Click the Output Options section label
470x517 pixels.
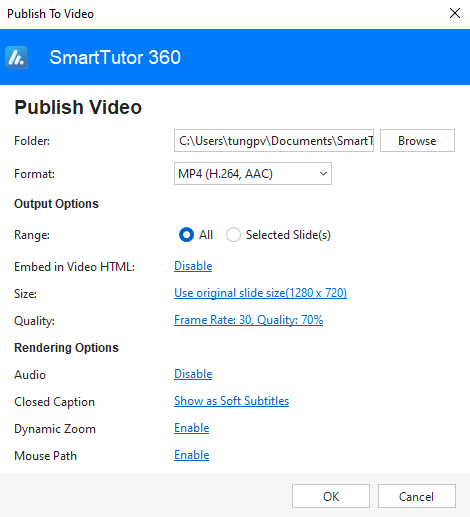pyautogui.click(x=56, y=204)
